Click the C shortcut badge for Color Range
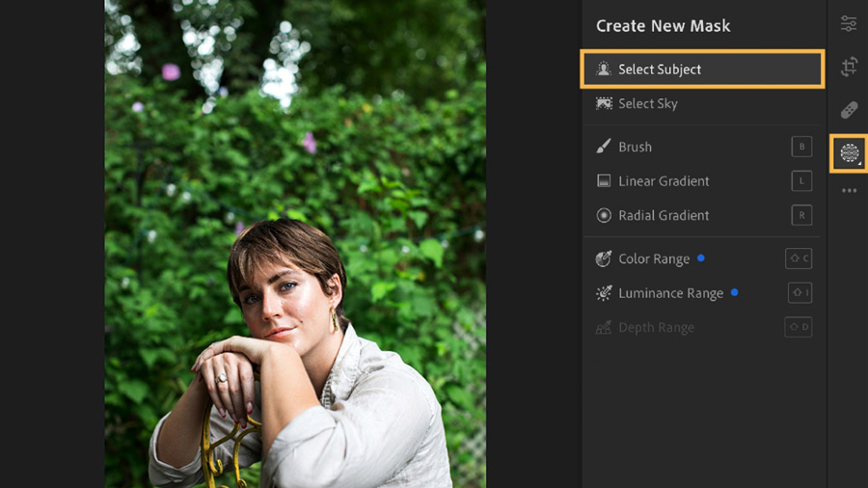Image resolution: width=868 pixels, height=488 pixels. tap(799, 258)
